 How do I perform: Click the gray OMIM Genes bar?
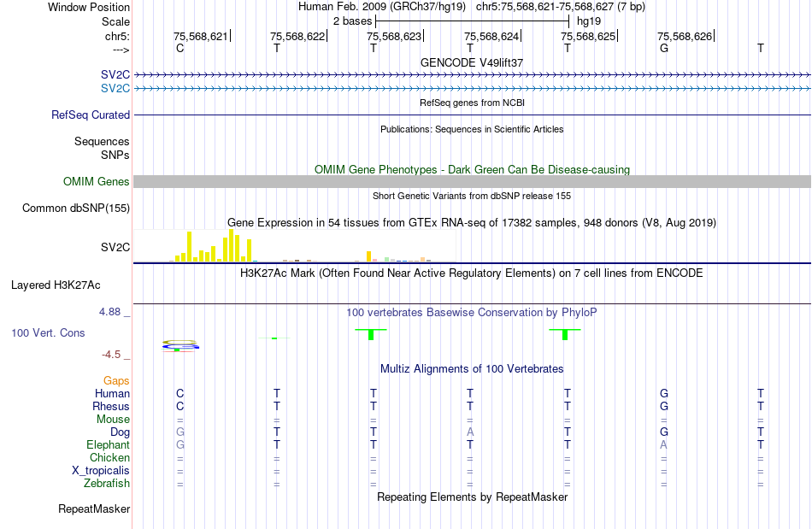(472, 182)
